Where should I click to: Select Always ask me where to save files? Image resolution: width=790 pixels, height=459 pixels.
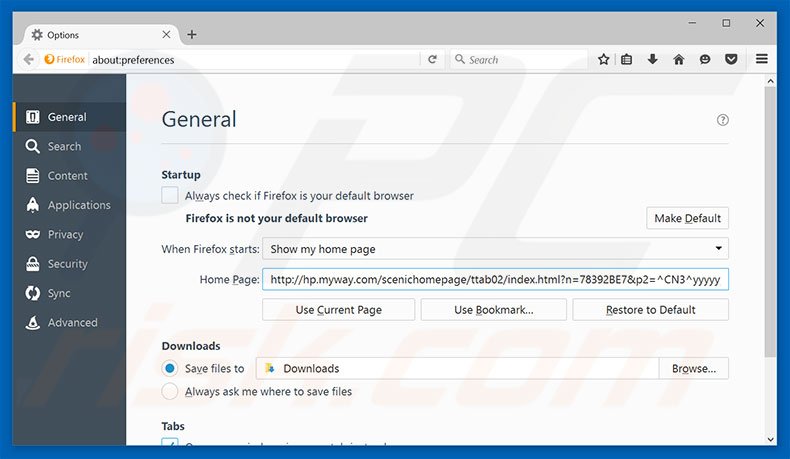[170, 391]
